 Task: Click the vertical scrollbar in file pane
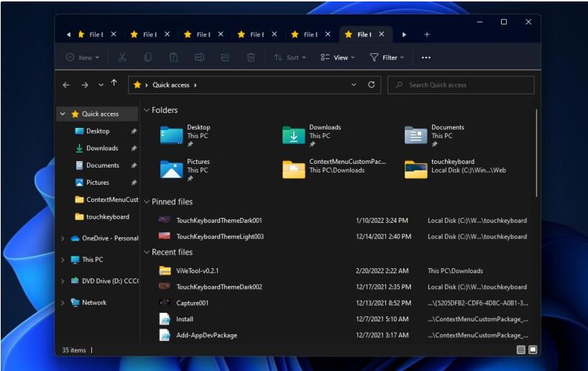pyautogui.click(x=537, y=153)
